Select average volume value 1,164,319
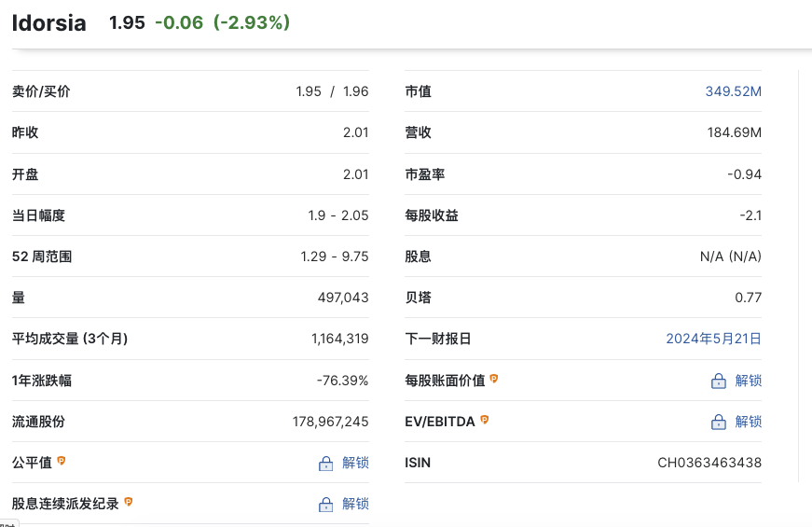This screenshot has height=527, width=812. tap(339, 339)
